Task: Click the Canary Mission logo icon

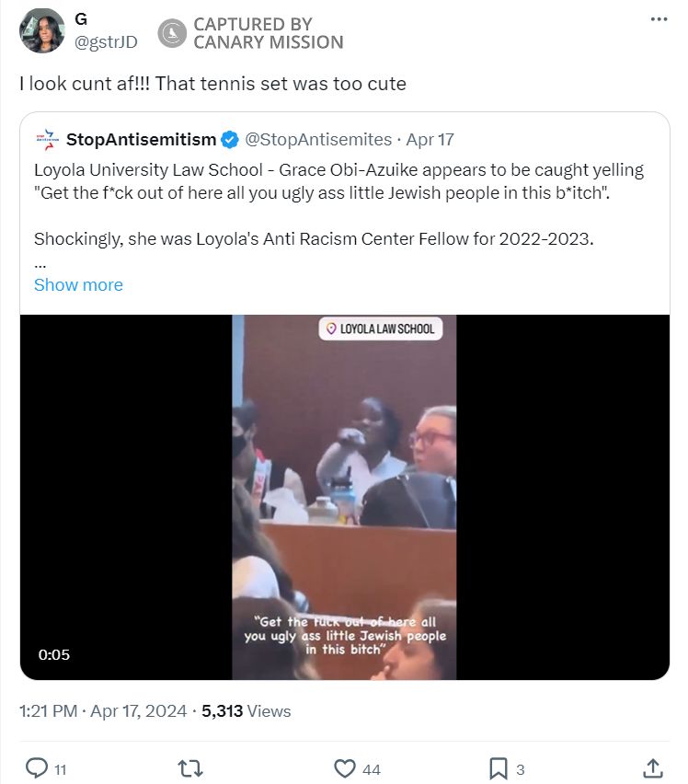Action: (x=173, y=33)
